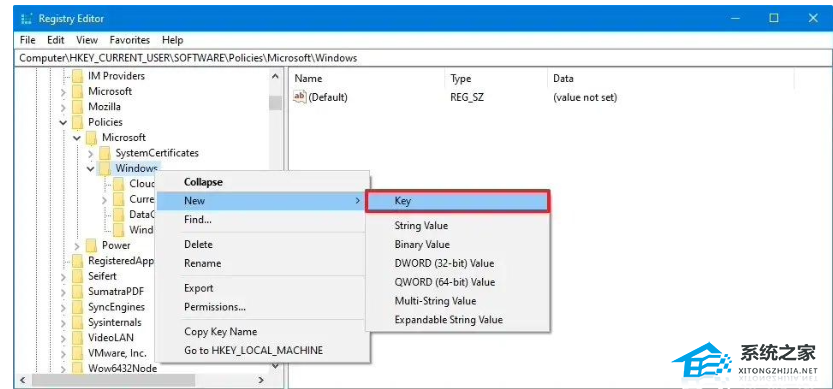Expand the Power tree node
The width and height of the screenshot is (833, 389).
(x=78, y=246)
